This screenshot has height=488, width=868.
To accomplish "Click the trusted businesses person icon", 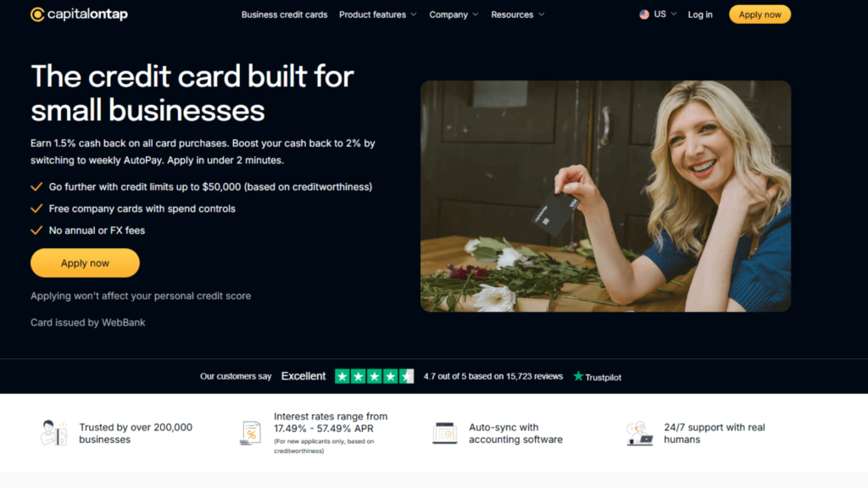I will (54, 433).
